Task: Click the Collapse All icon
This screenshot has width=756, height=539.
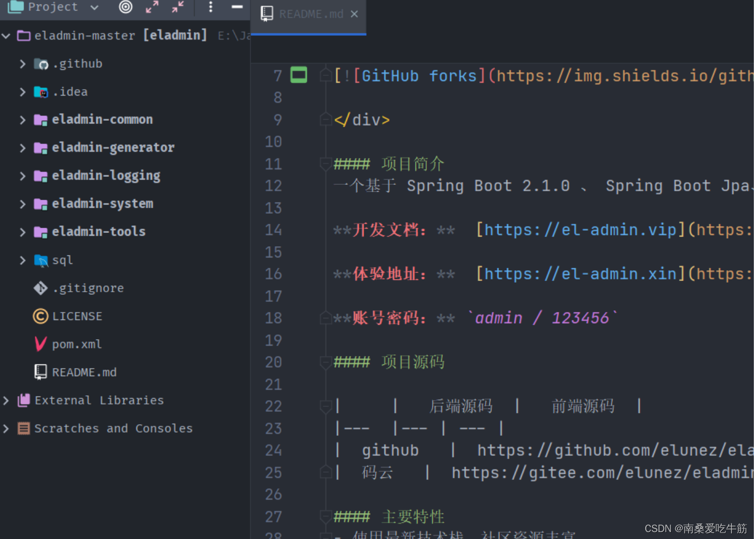Action: click(x=178, y=7)
